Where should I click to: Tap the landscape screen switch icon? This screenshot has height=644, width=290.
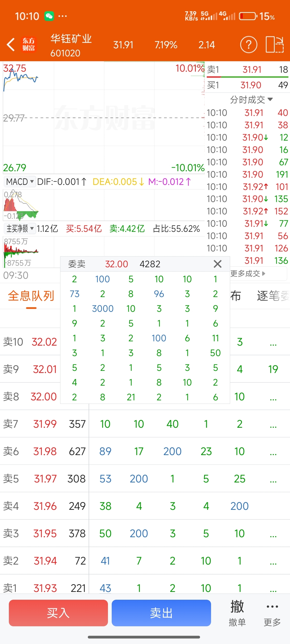point(275,45)
